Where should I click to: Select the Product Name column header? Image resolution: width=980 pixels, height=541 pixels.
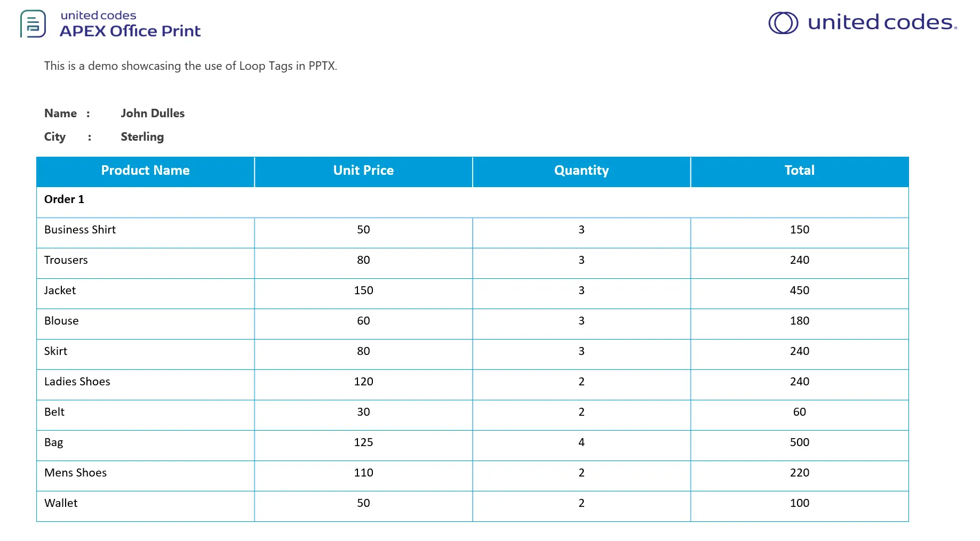tap(146, 172)
